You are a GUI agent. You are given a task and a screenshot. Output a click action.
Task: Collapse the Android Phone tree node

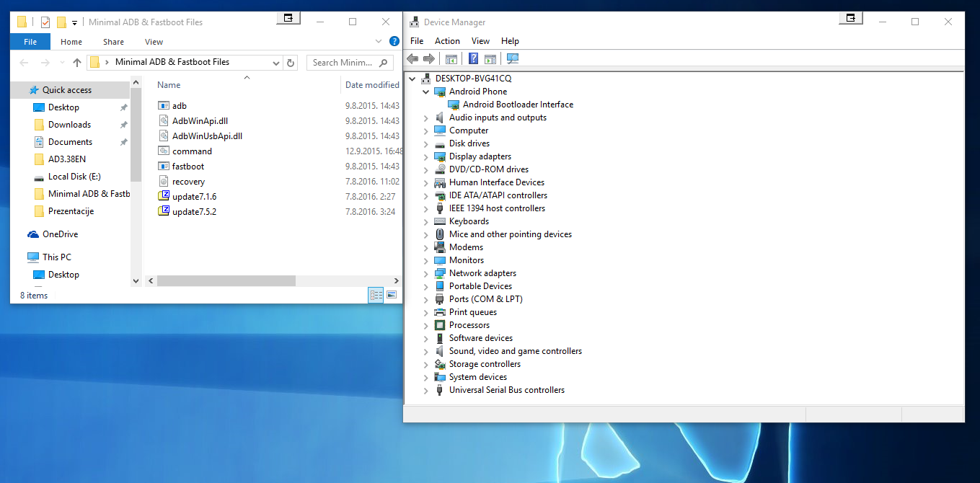pos(425,92)
